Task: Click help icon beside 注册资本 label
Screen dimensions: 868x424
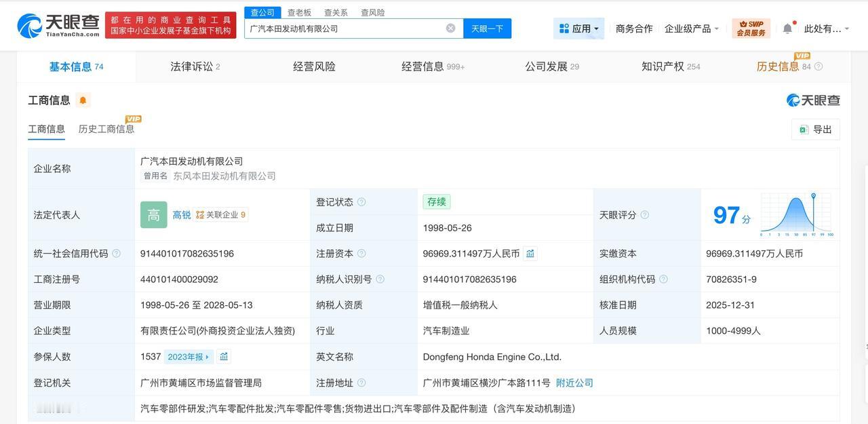Action: (x=361, y=254)
